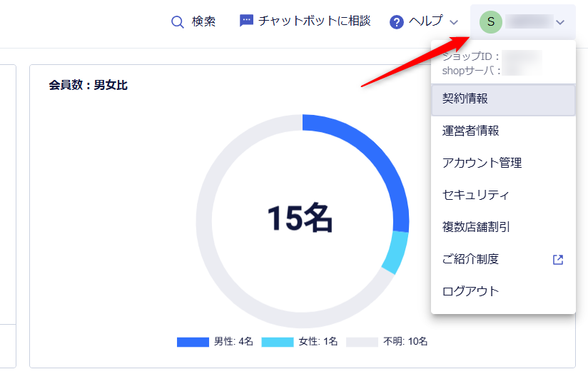Click the help question mark icon

[397, 22]
